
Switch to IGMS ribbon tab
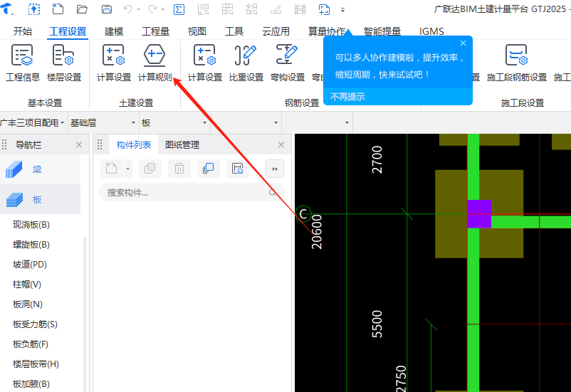click(x=431, y=31)
